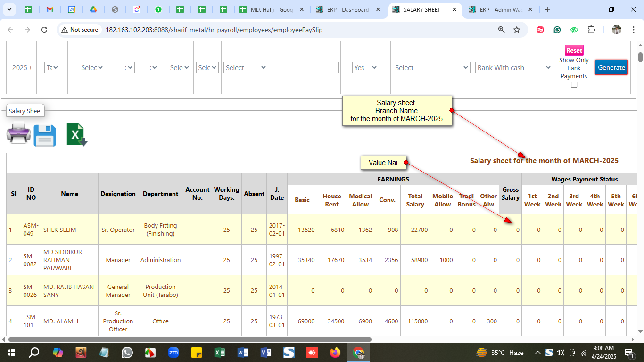Reload the page with the refresh icon
The width and height of the screenshot is (644, 362).
[44, 30]
